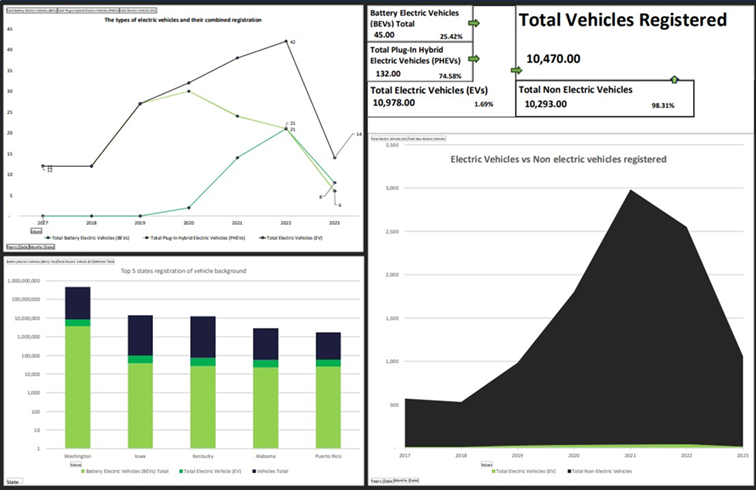Open Values field button under bar chart
This screenshot has width=756, height=490.
click(x=75, y=463)
